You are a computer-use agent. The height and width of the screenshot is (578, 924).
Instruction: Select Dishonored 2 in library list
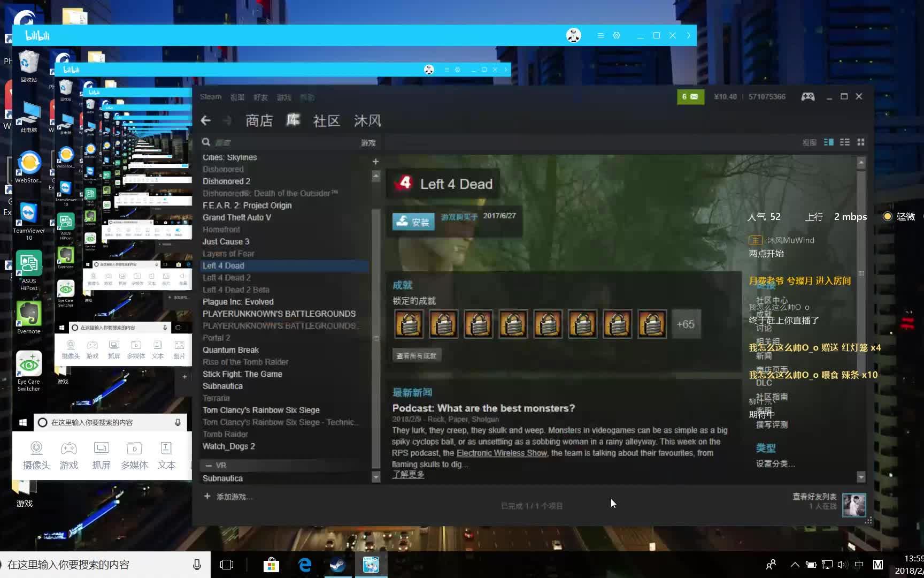click(x=226, y=181)
